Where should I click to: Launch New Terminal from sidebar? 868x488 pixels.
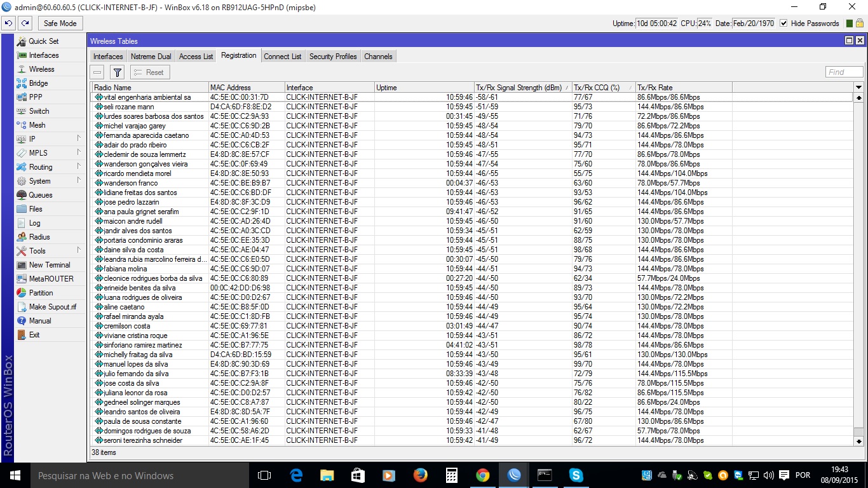coord(50,265)
